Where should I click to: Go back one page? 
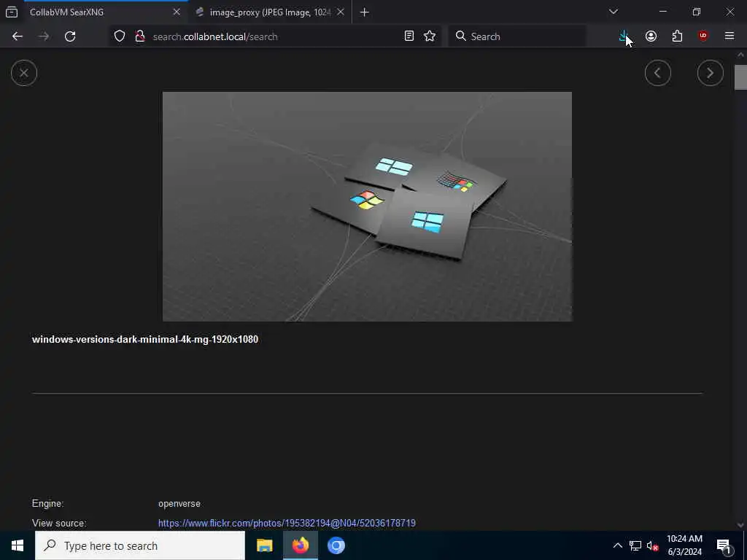[x=18, y=36]
